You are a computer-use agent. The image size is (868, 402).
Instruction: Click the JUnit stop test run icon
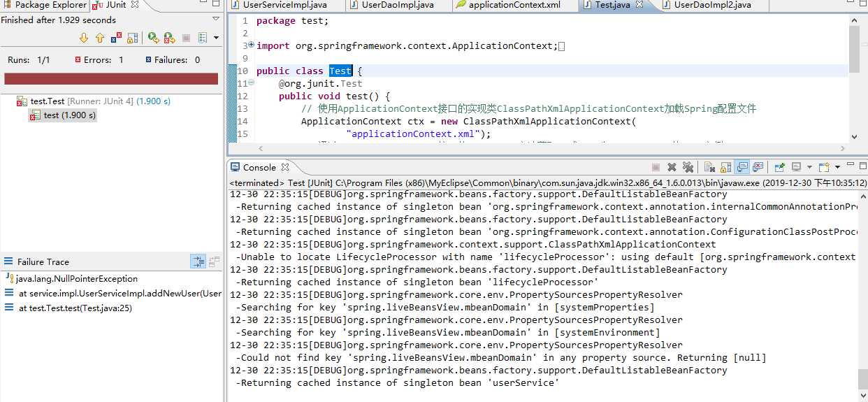point(186,38)
